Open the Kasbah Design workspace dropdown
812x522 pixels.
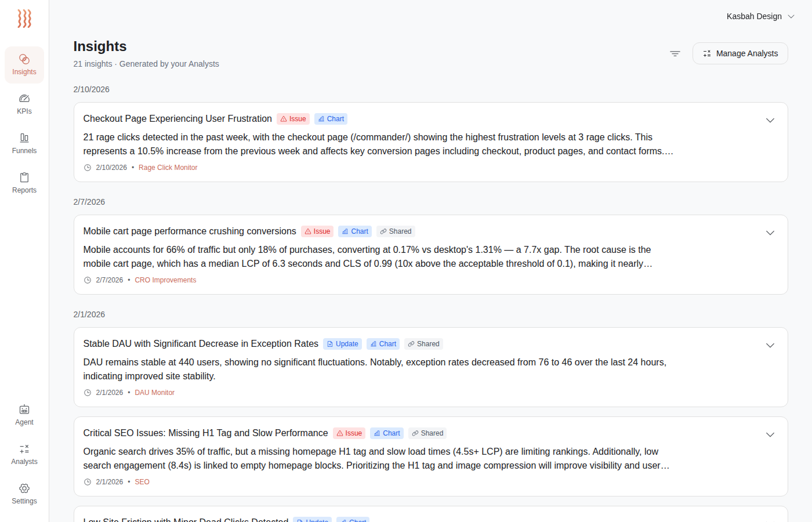(x=760, y=16)
